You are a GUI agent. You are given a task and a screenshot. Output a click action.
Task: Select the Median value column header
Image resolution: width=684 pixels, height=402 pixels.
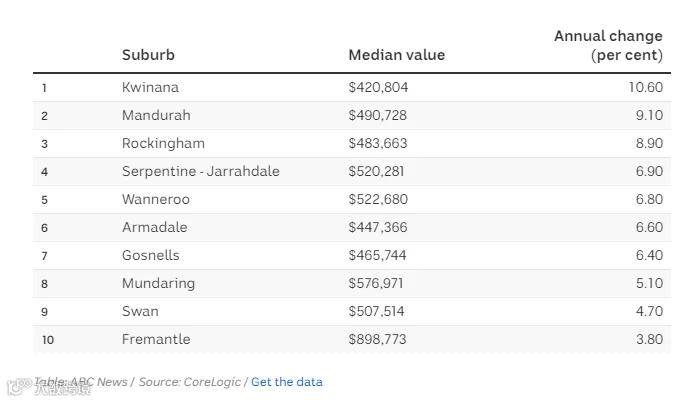397,55
